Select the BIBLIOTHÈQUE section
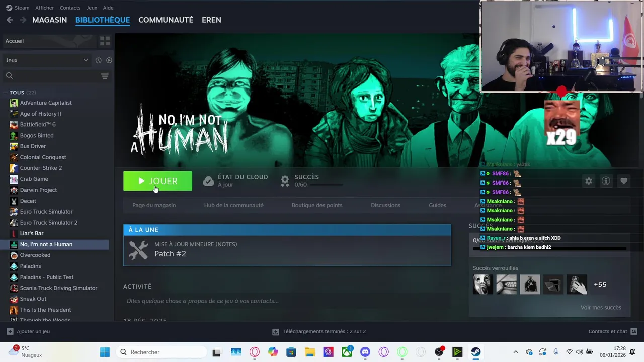This screenshot has width=644, height=362. coord(103,20)
